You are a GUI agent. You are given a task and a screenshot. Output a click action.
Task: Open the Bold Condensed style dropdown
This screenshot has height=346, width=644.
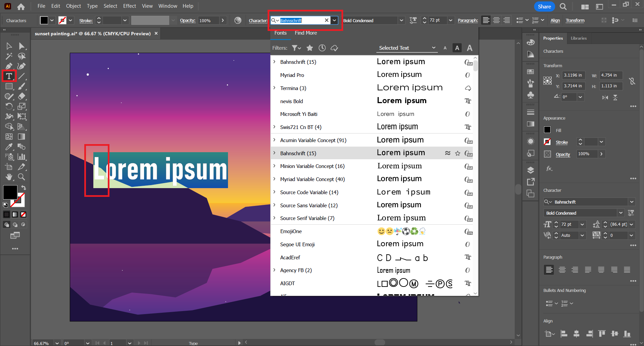tap(402, 20)
